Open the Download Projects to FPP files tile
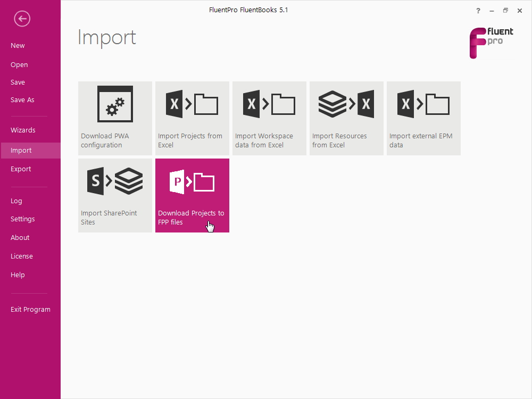The height and width of the screenshot is (399, 532). pos(193,195)
